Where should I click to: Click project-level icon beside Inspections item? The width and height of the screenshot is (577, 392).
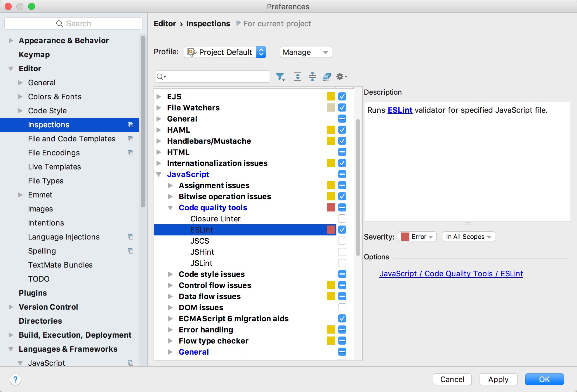[x=131, y=125]
